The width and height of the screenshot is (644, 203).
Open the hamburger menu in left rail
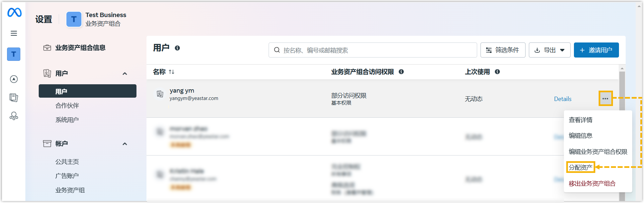click(14, 33)
